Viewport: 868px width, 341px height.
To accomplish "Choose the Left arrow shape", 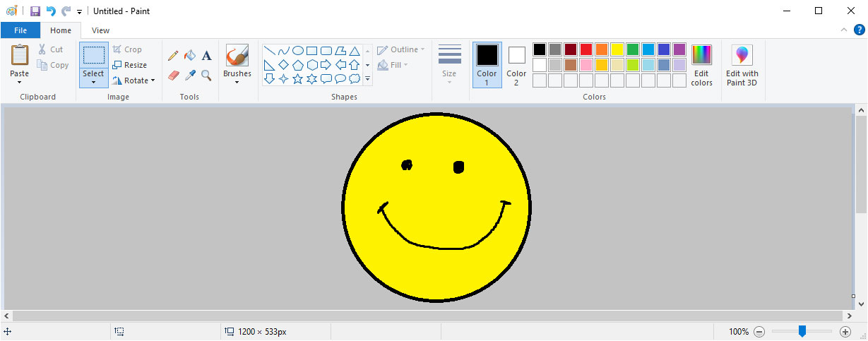I will pos(340,65).
